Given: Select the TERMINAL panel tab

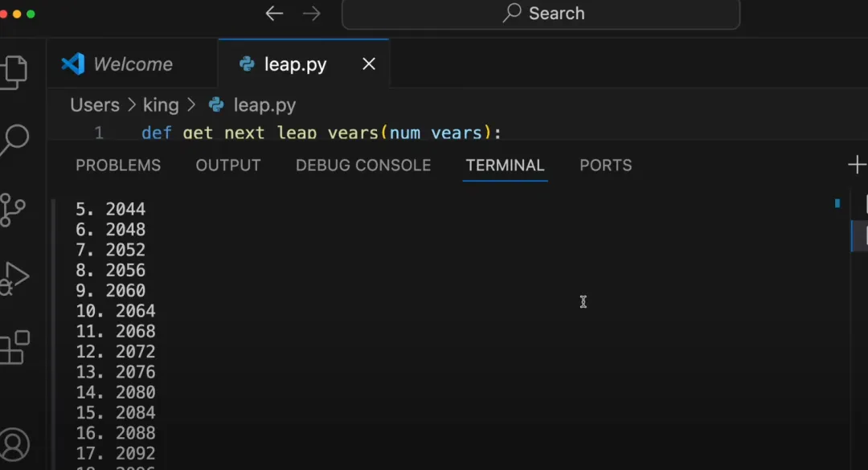Looking at the screenshot, I should click(505, 166).
